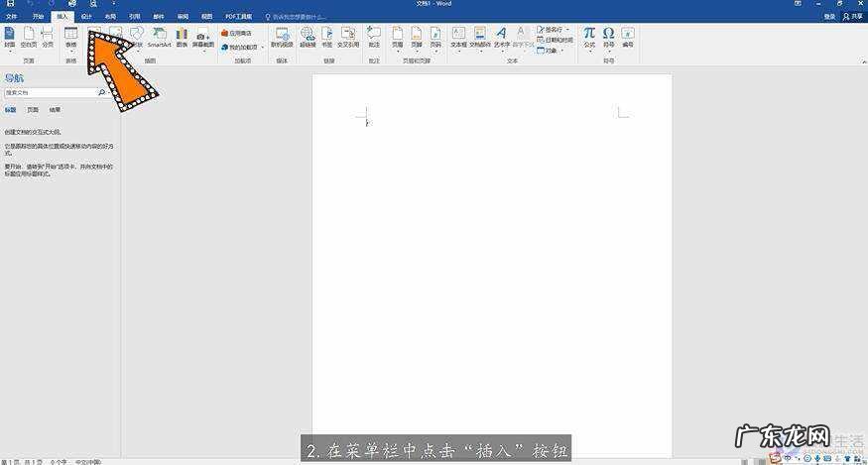
Task: Expand the equation (公式) dropdown arrow
Action: tap(589, 52)
